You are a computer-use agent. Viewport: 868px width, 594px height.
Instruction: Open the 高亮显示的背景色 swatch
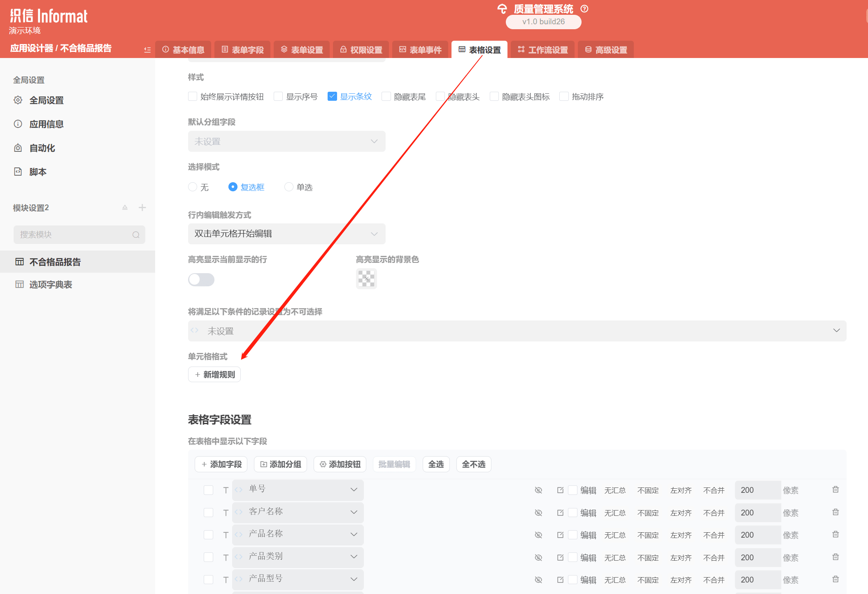(366, 279)
